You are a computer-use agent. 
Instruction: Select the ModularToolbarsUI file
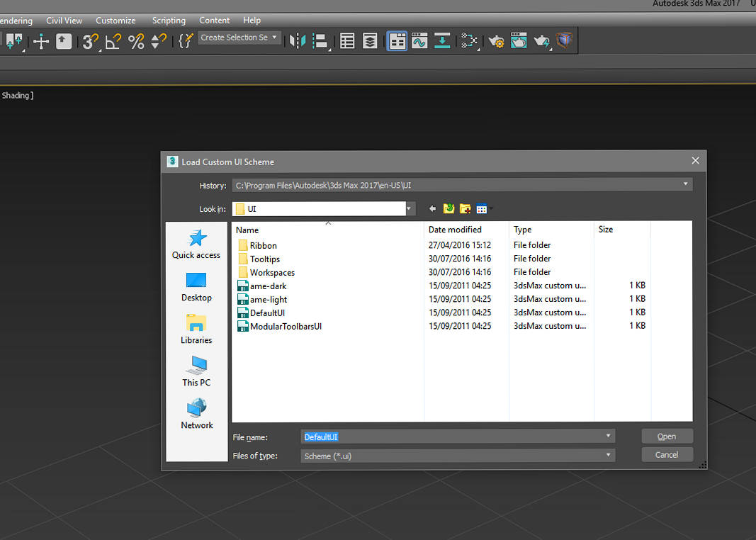click(x=280, y=327)
